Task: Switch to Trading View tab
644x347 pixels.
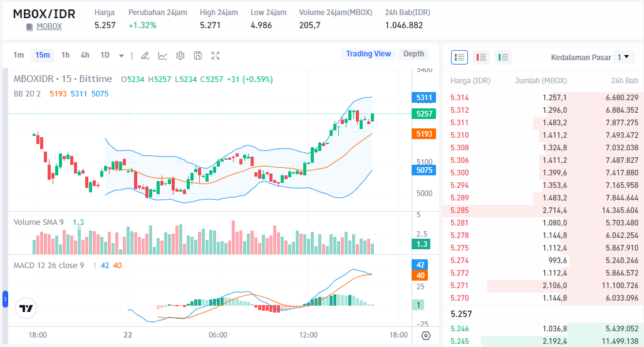Action: (x=368, y=54)
